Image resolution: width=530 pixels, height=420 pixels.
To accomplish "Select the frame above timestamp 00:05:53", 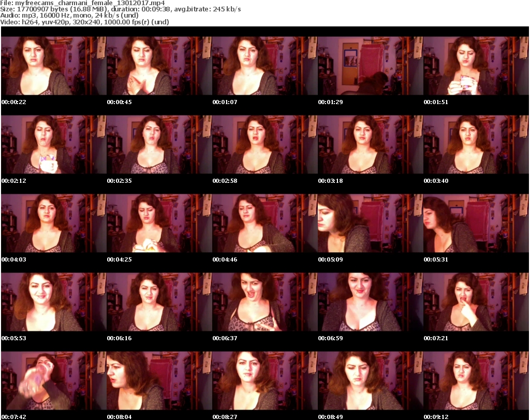I will point(54,302).
